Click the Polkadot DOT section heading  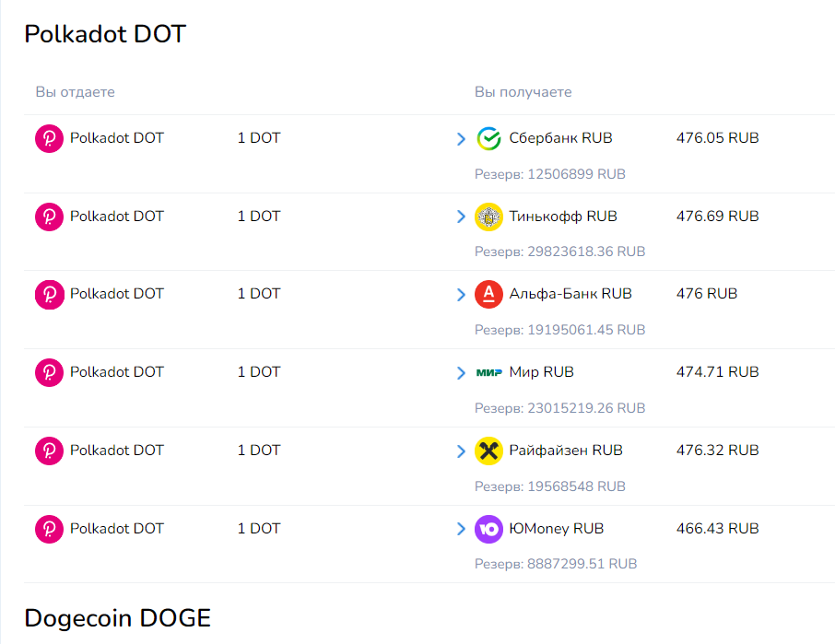(x=105, y=34)
